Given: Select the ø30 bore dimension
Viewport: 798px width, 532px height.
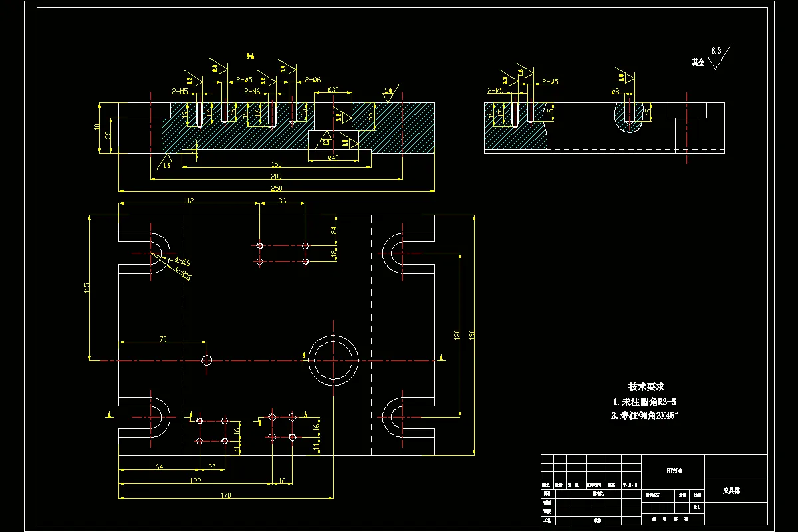Looking at the screenshot, I should click(333, 90).
